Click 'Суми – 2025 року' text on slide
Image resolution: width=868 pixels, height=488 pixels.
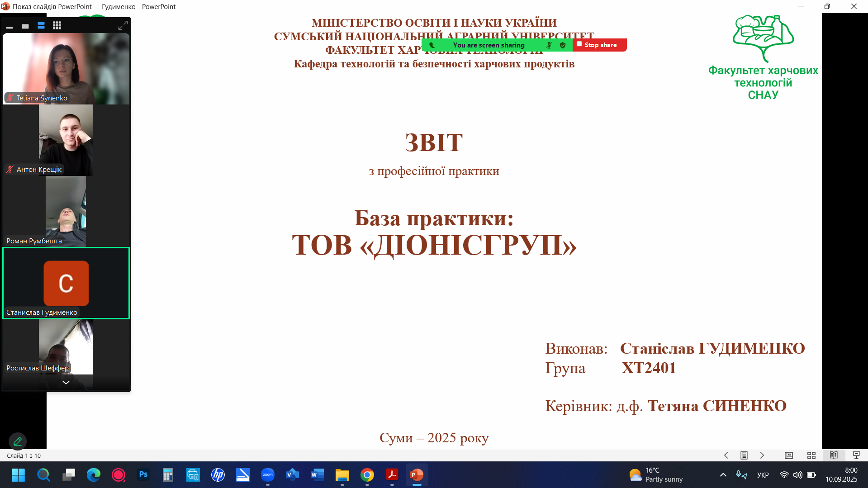click(434, 438)
